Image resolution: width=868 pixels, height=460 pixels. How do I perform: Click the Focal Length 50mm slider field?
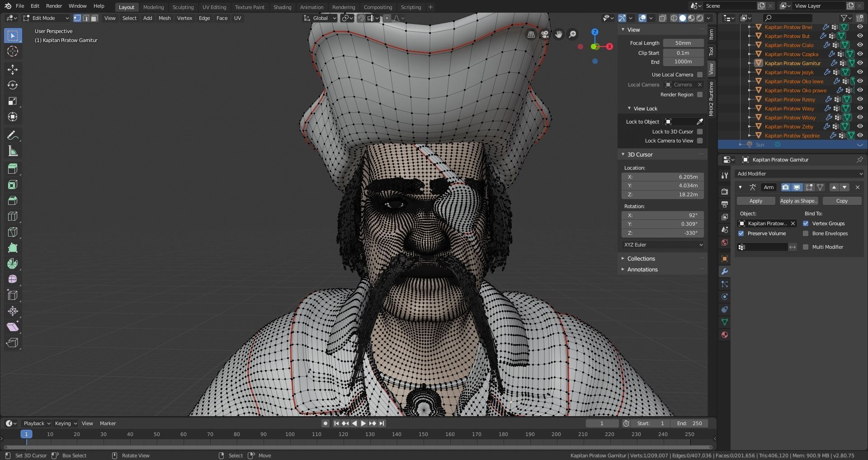683,43
